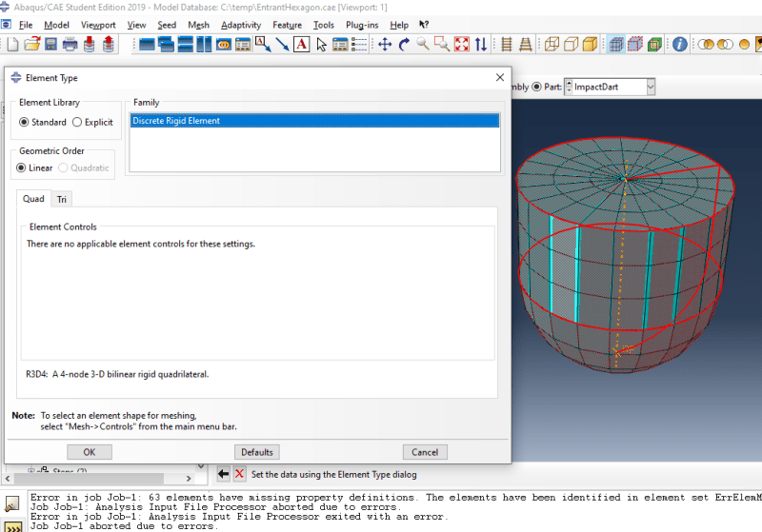
Task: Click the model tree horizontal scrollbar right arrow
Action: pyautogui.click(x=189, y=479)
